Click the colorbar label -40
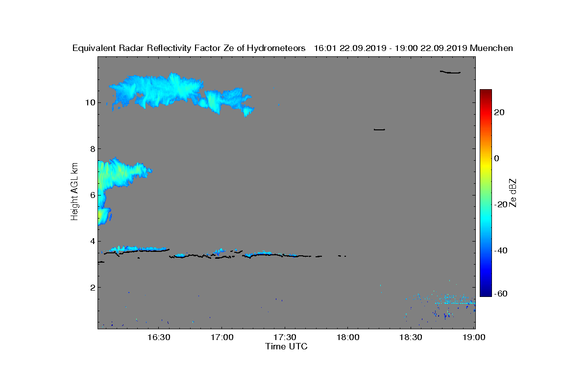This screenshot has height=392, width=588. coord(501,250)
